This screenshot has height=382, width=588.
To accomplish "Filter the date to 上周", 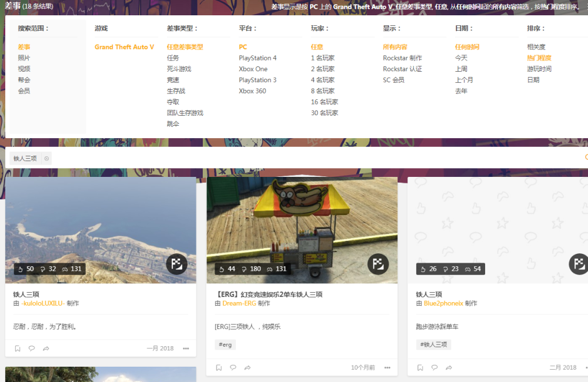I will pyautogui.click(x=461, y=69).
